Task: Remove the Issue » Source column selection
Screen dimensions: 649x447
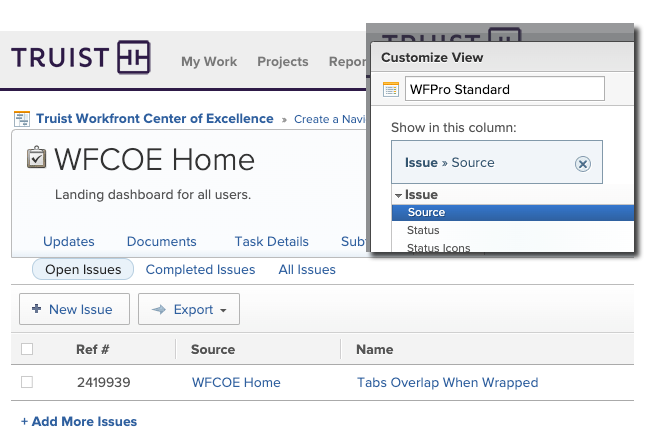Action: 583,163
